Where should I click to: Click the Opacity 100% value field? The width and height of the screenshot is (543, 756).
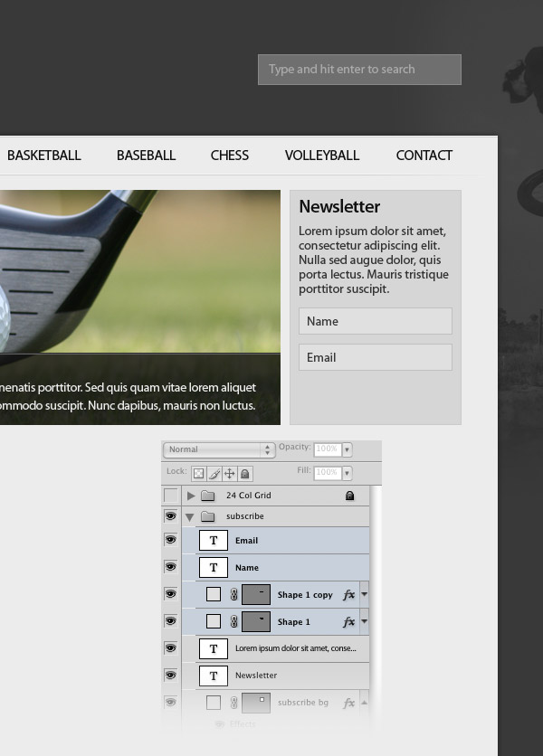pos(328,449)
